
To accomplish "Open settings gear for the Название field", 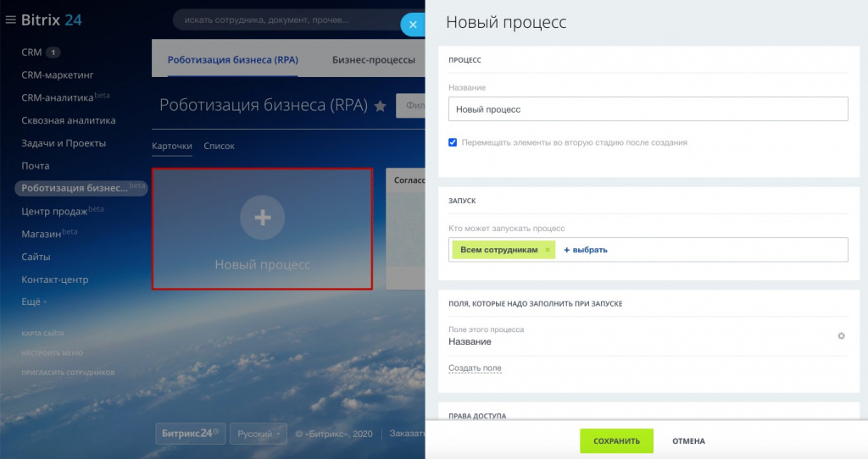I will tap(841, 336).
